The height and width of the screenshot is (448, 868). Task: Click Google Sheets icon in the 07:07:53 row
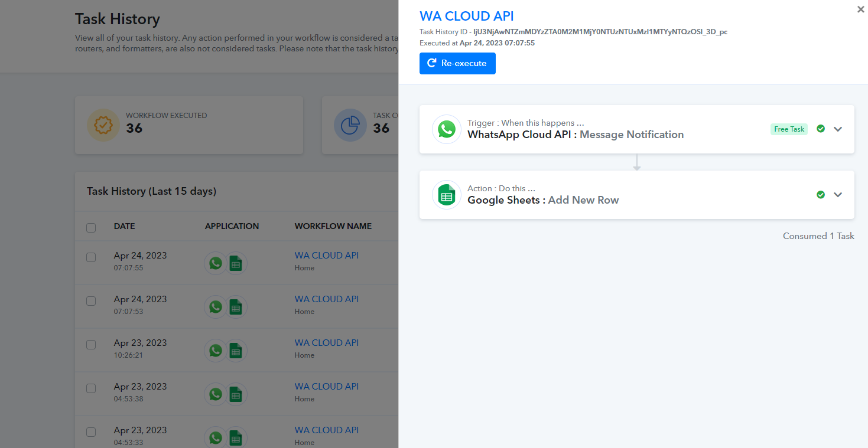point(236,307)
